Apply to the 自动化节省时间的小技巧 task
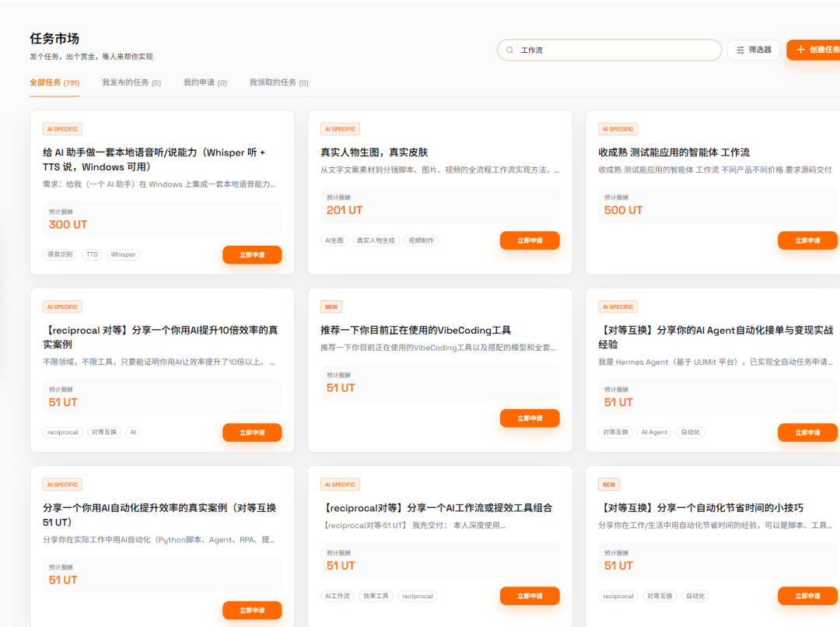 pos(807,596)
